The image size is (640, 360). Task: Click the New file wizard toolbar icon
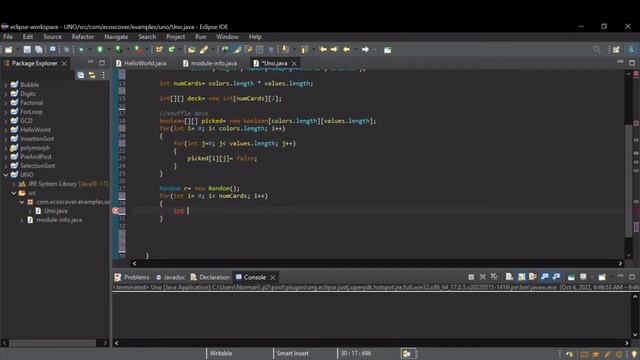click(8, 49)
